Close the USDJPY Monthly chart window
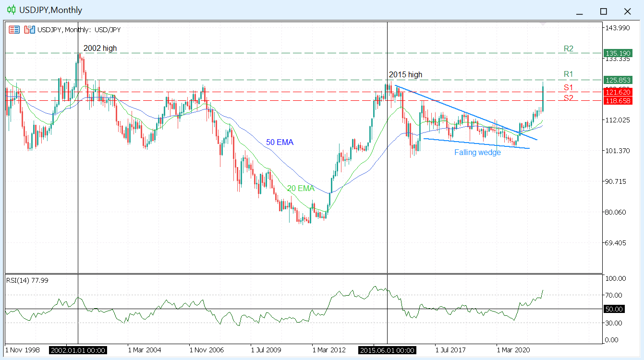The height and width of the screenshot is (360, 644). 627,11
